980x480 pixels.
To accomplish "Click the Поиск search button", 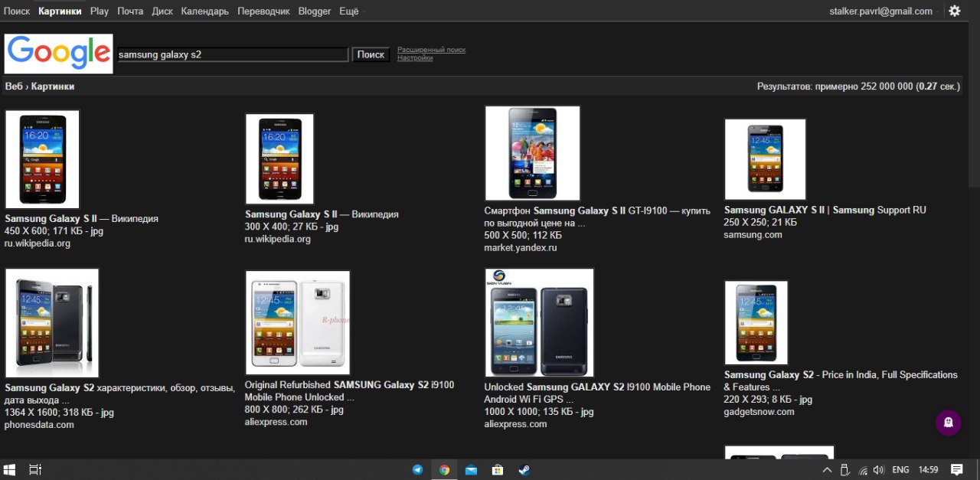I will tap(371, 55).
